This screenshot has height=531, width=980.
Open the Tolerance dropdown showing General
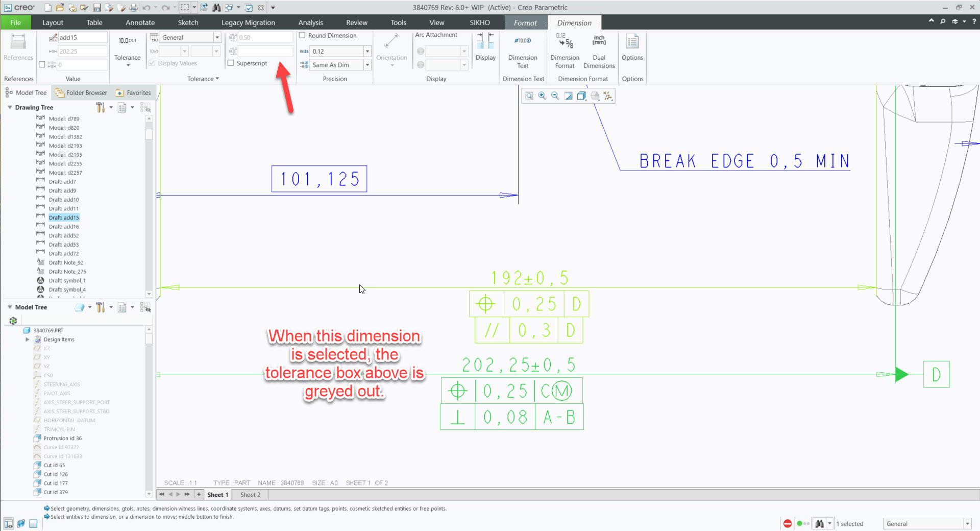(217, 37)
